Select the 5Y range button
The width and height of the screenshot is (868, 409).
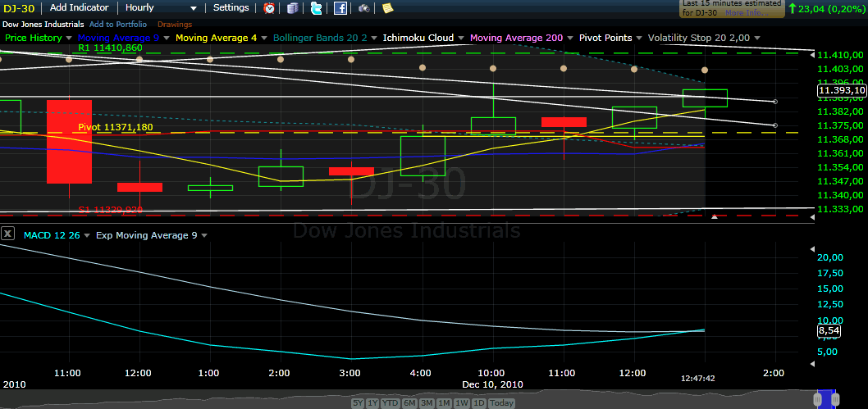pyautogui.click(x=359, y=403)
